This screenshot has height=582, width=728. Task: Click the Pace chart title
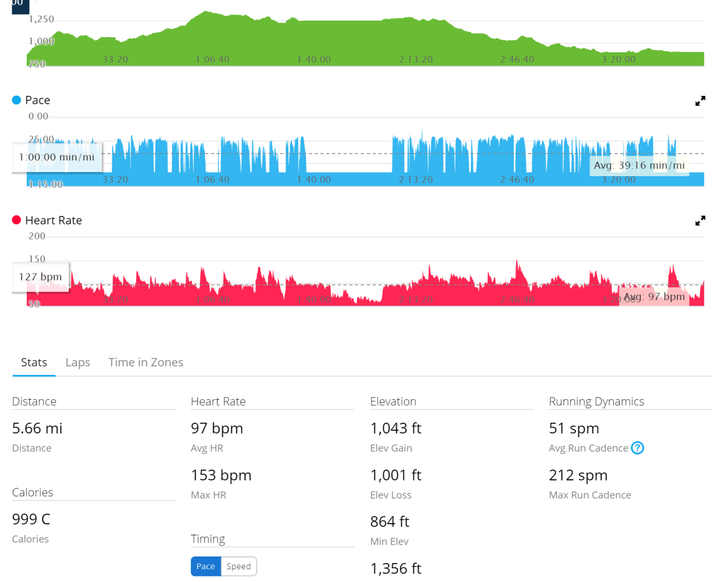point(38,100)
